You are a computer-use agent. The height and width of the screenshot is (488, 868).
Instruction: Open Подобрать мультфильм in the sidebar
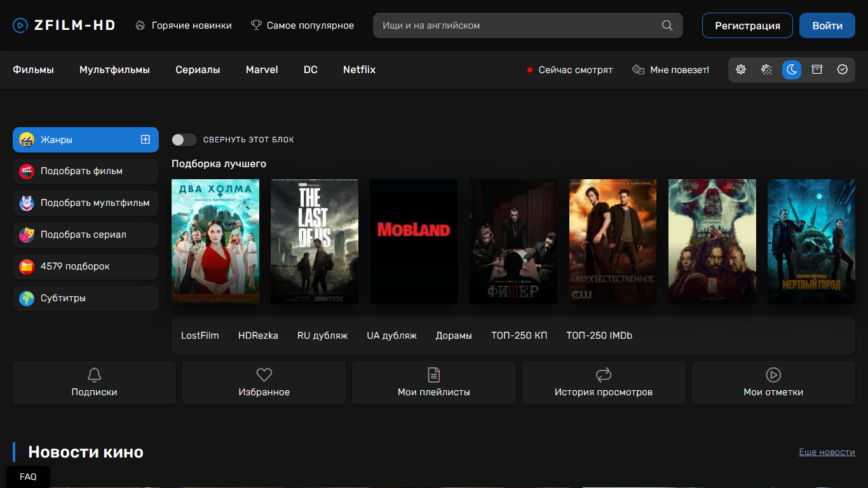[x=86, y=203]
